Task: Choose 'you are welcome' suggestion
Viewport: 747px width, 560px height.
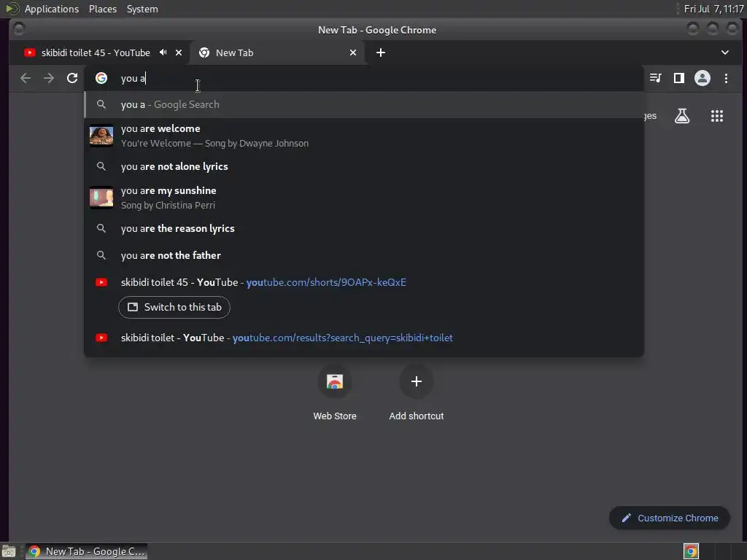Action: coord(364,136)
